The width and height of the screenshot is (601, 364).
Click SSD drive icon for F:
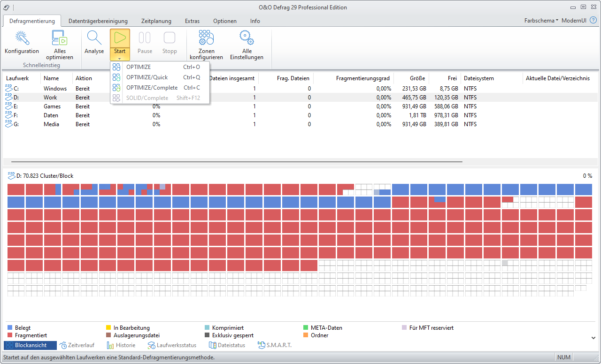pos(9,115)
